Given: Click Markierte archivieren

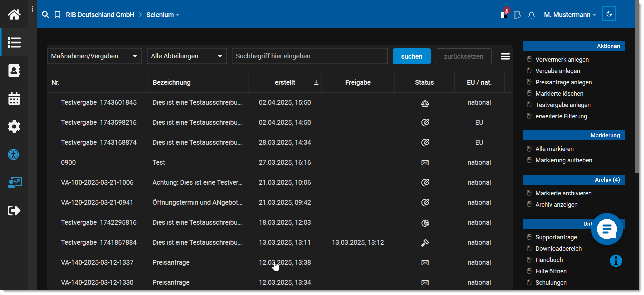Looking at the screenshot, I should [563, 193].
